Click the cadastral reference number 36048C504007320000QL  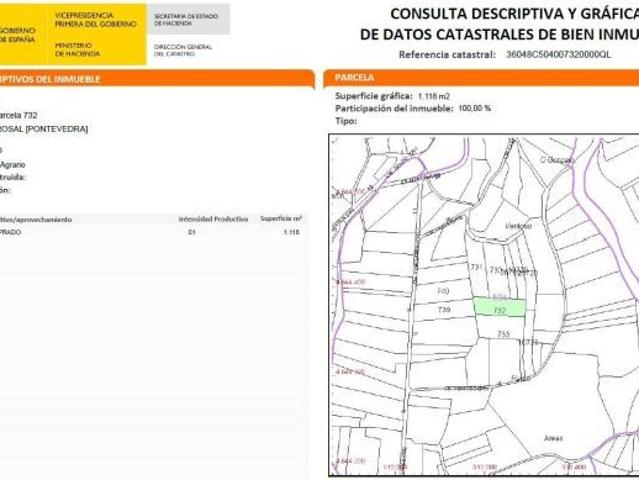click(x=558, y=55)
